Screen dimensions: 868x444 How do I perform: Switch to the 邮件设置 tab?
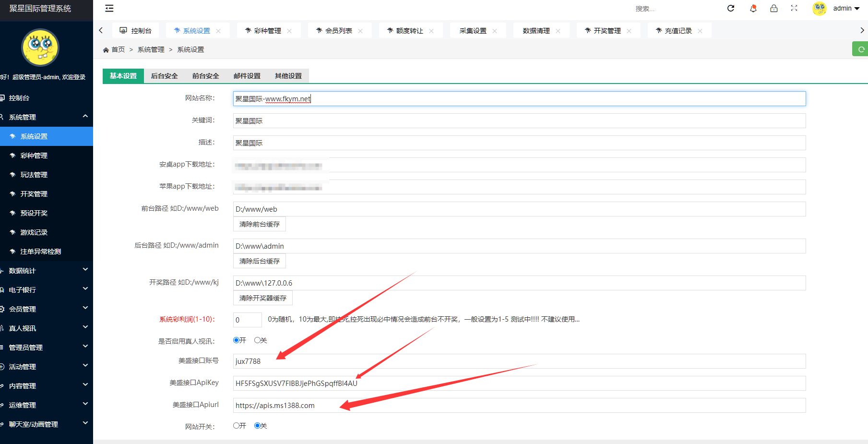tap(247, 75)
